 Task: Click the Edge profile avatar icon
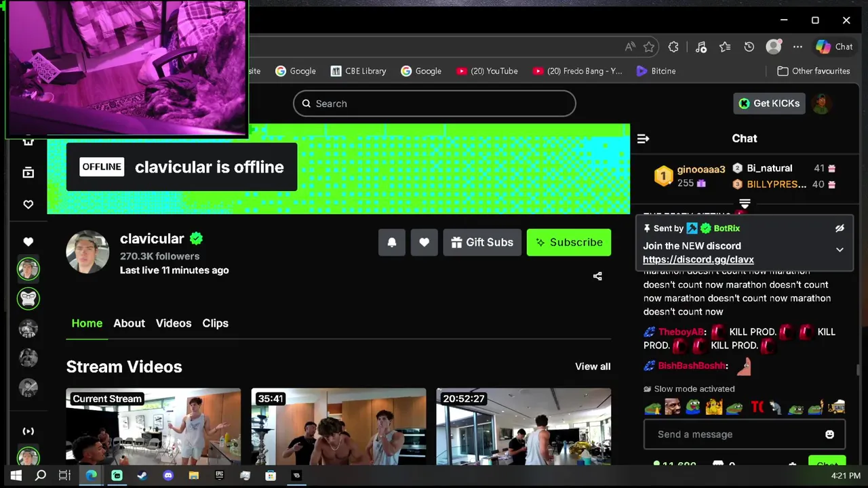774,47
